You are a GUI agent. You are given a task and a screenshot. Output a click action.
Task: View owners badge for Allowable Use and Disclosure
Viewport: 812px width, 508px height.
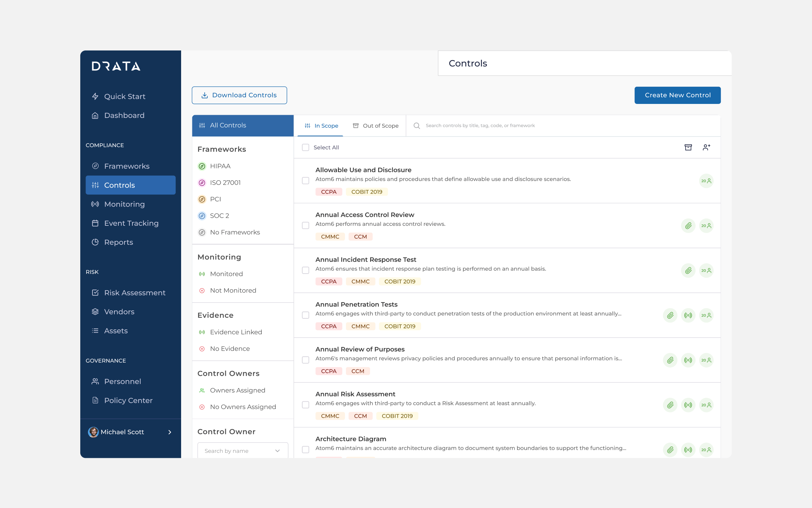click(706, 181)
